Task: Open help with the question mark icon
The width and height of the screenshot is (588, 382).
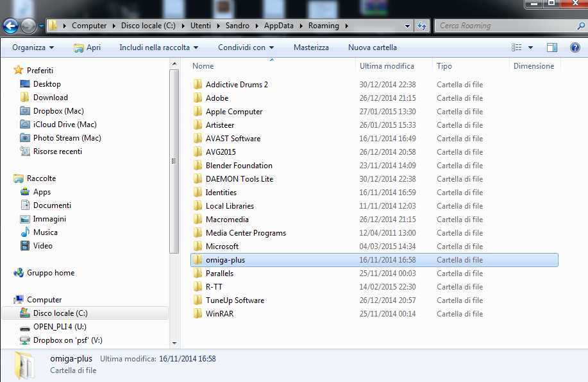Action: 575,48
